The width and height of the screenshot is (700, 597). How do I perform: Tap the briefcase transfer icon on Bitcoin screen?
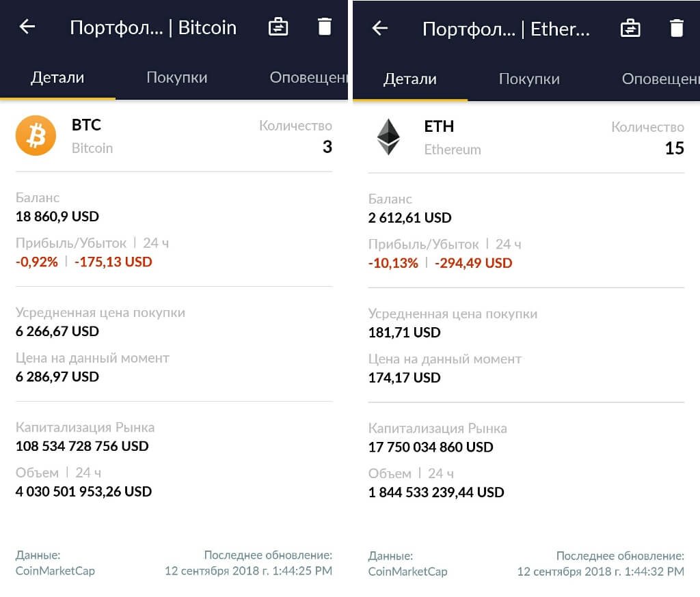pos(278,27)
